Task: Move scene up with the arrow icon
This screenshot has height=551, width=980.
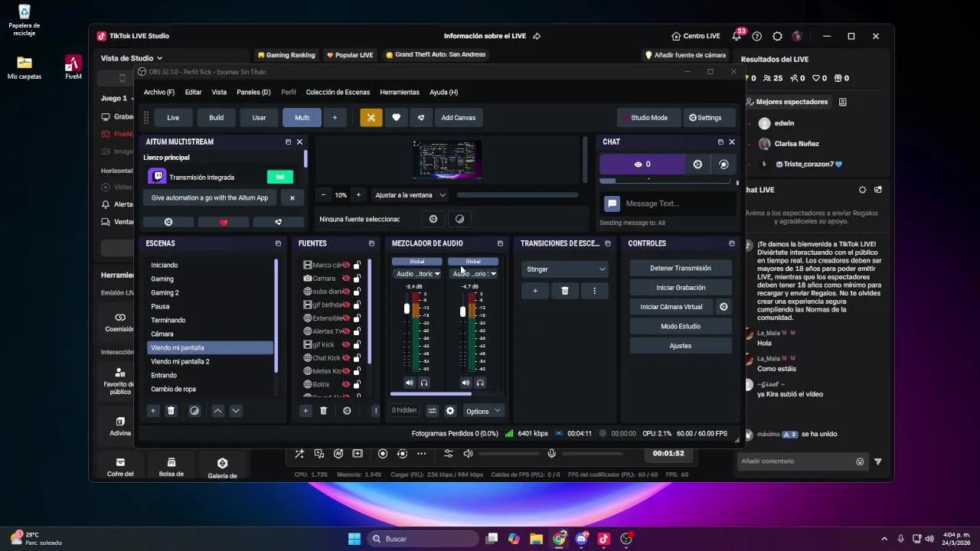Action: (217, 411)
